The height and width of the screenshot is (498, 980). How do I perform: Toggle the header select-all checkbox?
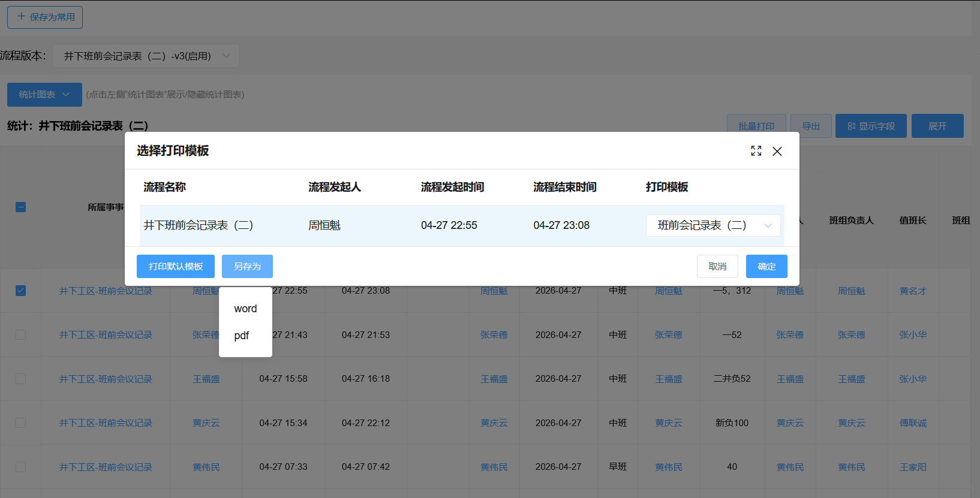(20, 207)
